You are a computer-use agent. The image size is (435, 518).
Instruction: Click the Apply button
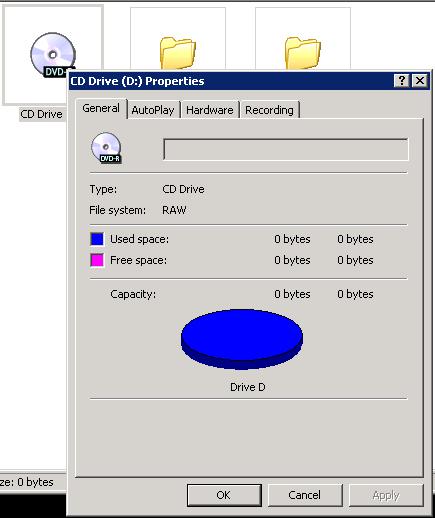386,495
